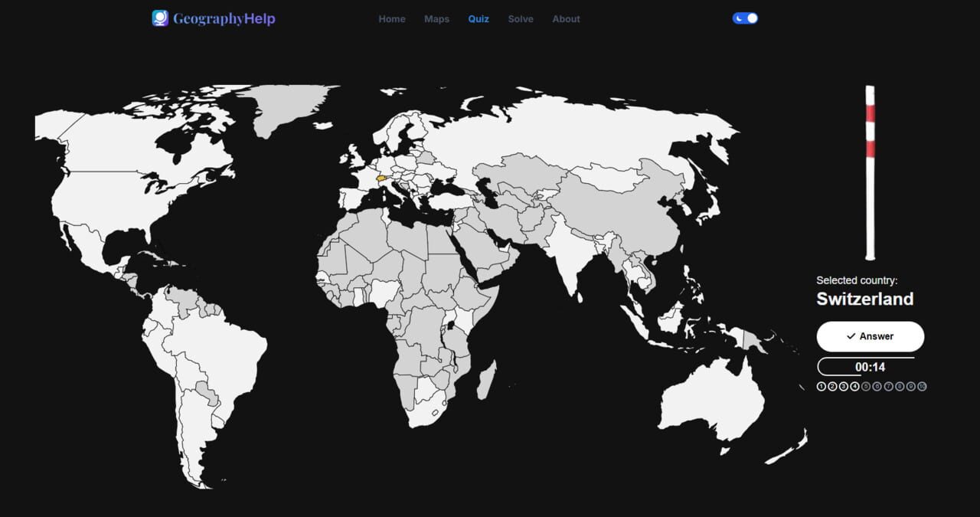Image resolution: width=980 pixels, height=517 pixels.
Task: Select question 4 round indicator
Action: point(854,386)
